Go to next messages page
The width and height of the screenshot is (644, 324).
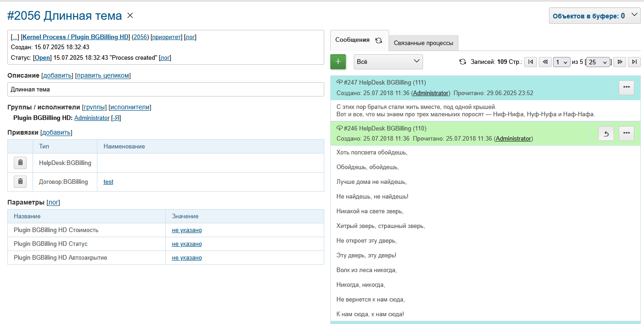(619, 61)
